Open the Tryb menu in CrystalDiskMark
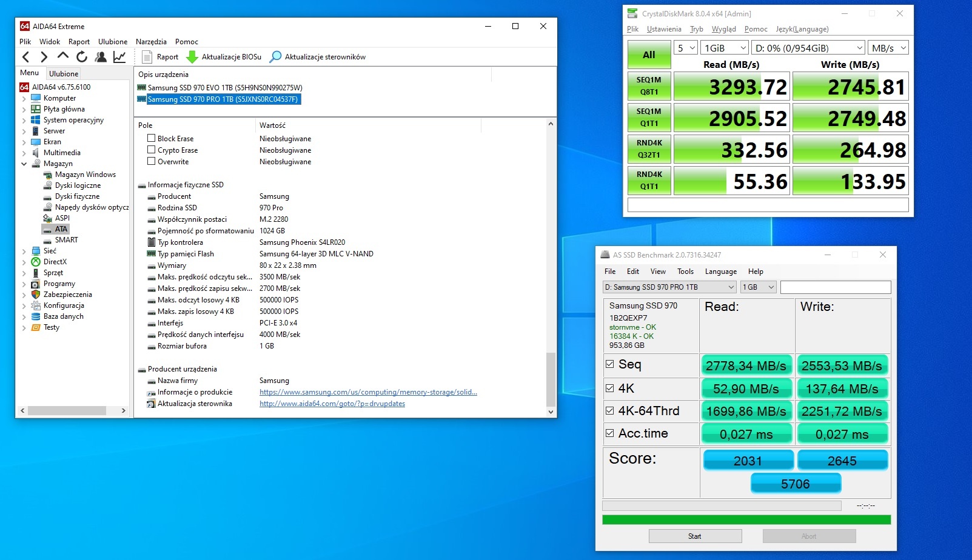Screen dimensions: 972x560 (x=697, y=29)
